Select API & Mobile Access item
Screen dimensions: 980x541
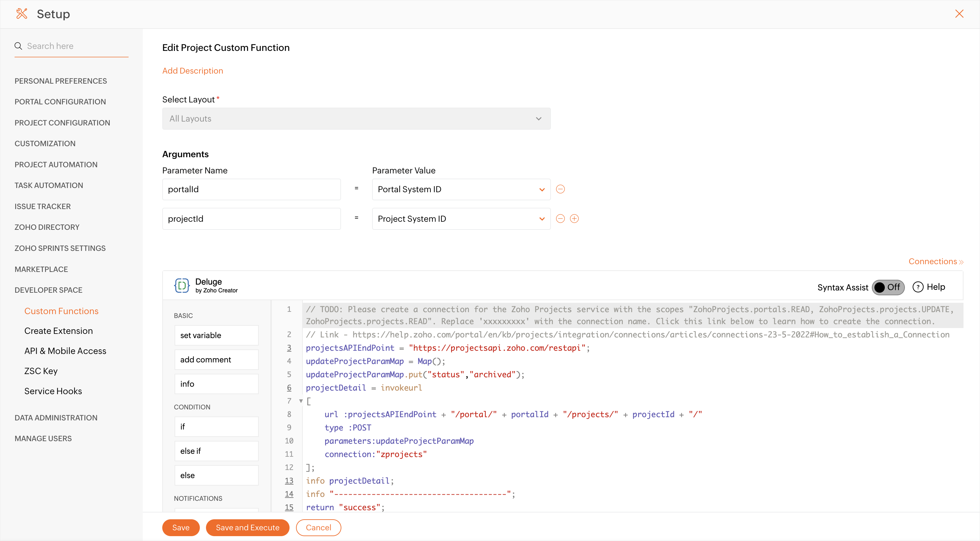[x=65, y=351]
